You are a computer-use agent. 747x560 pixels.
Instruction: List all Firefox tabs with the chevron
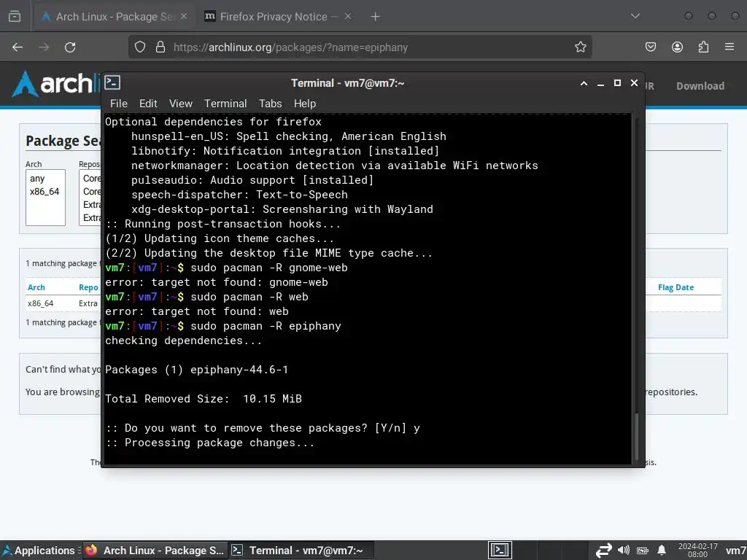[635, 16]
